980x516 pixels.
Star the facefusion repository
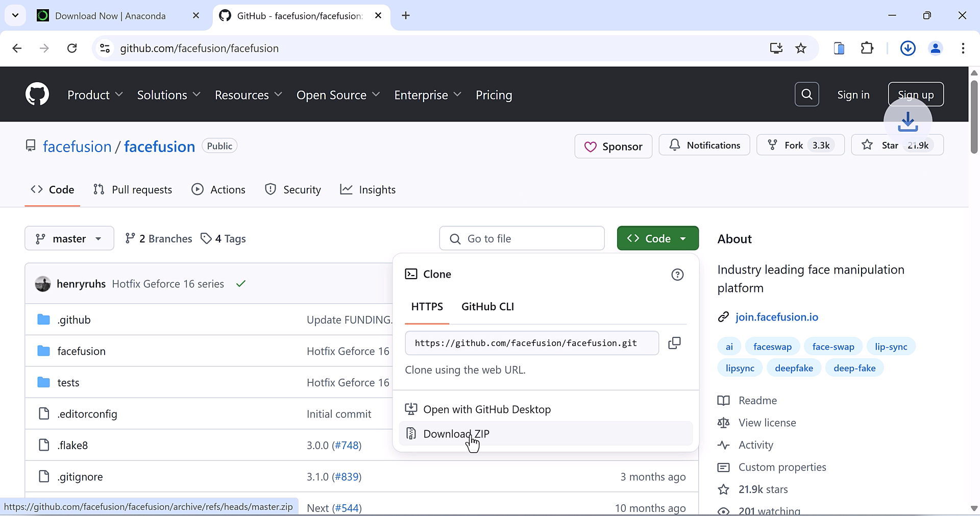(x=897, y=145)
